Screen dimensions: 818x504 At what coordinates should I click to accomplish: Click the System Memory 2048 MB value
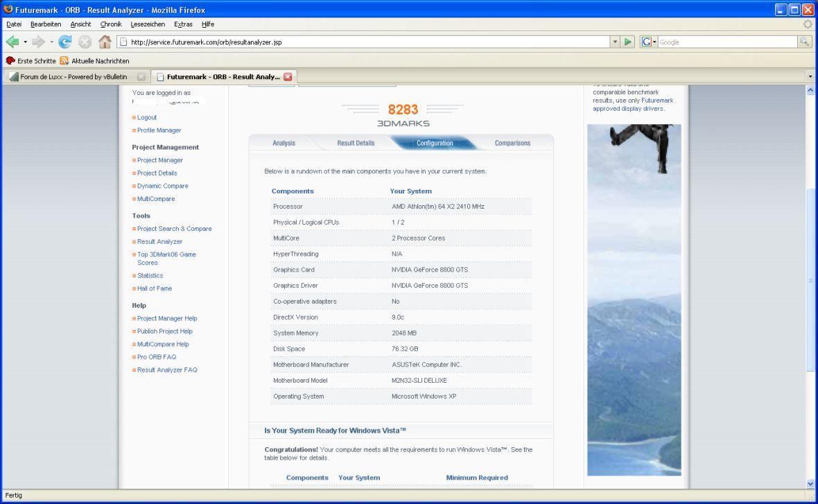[x=403, y=333]
